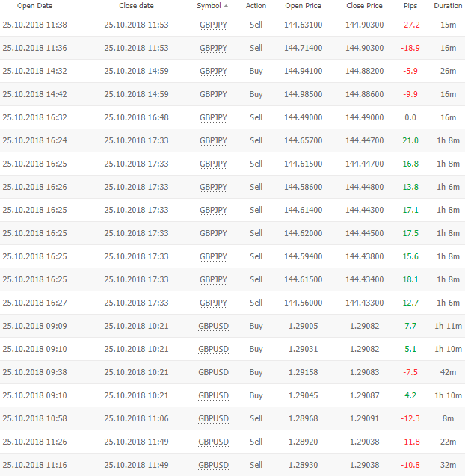Viewport: 465px width, 476px height.
Task: Click close price 1.29087 cell
Action: click(365, 395)
